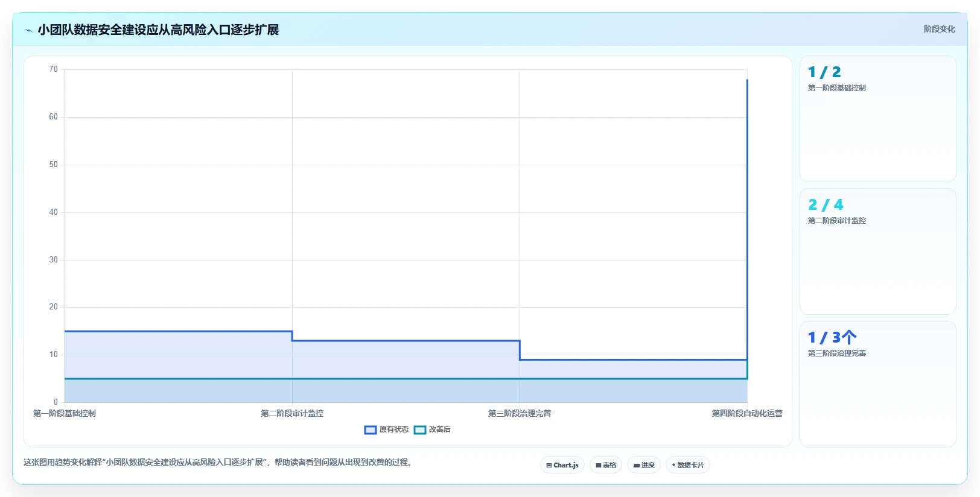
Task: Click the y-axis tick 40
Action: point(54,212)
